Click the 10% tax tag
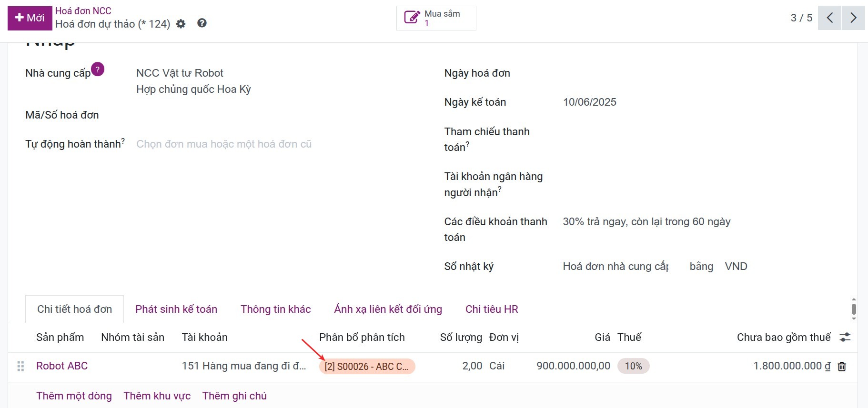Screen dimensions: 868x408 coord(633,366)
